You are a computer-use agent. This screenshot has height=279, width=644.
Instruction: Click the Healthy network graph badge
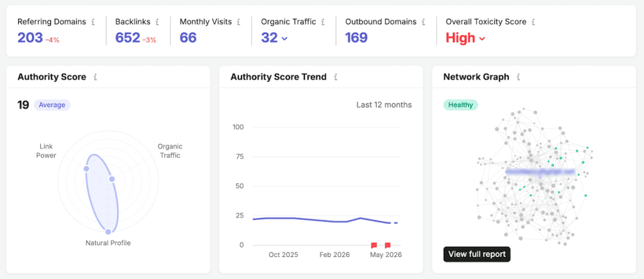460,105
